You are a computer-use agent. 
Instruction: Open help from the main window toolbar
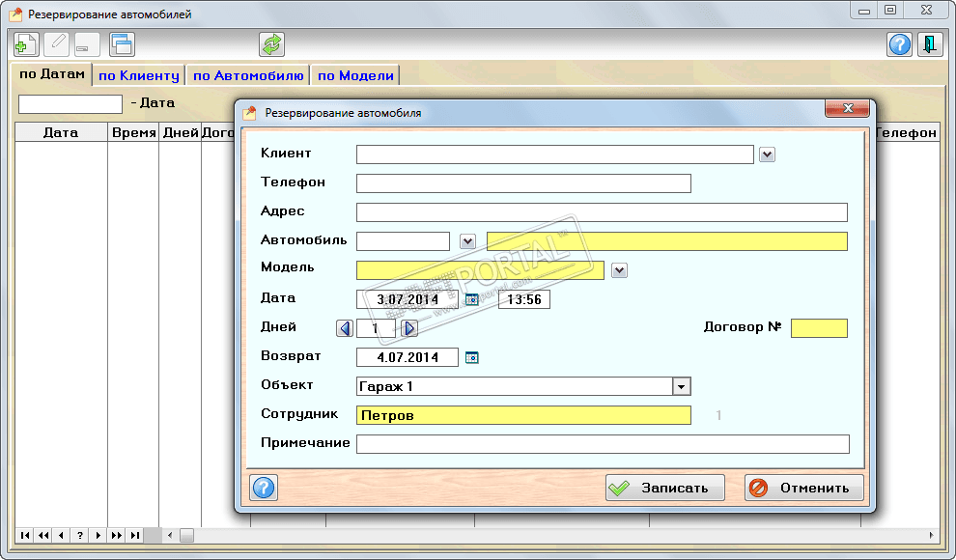click(x=899, y=44)
